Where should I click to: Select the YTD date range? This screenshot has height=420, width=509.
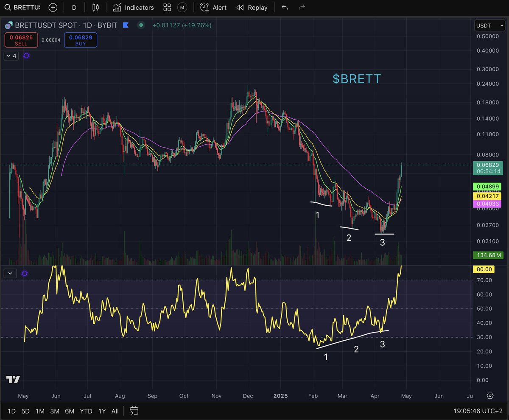click(x=86, y=411)
